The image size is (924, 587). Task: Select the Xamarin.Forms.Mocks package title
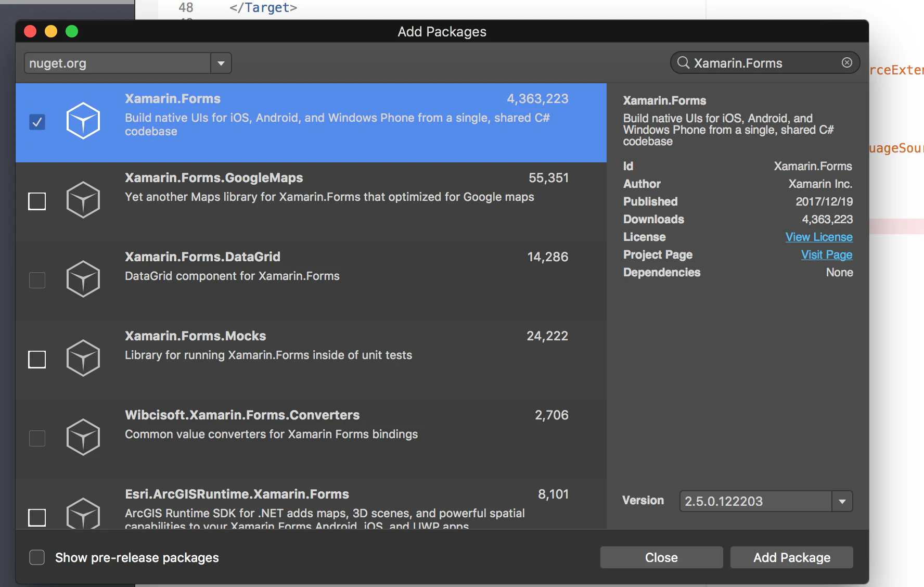click(195, 336)
